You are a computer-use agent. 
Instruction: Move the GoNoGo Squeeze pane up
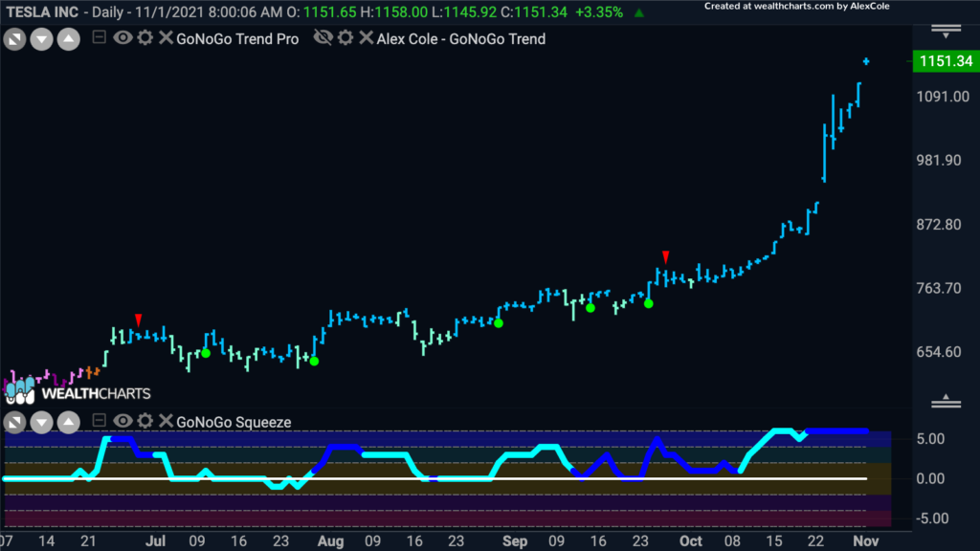[x=68, y=422]
